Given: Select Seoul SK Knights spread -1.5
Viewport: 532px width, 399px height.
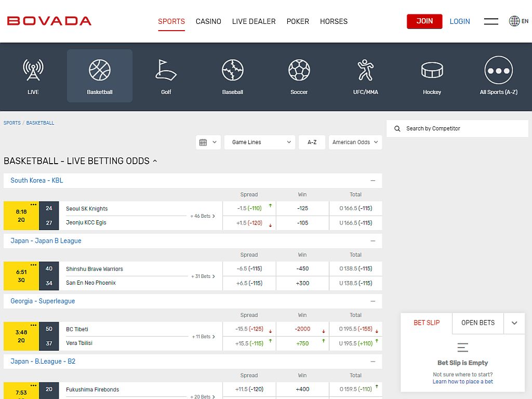Looking at the screenshot, I should point(249,208).
